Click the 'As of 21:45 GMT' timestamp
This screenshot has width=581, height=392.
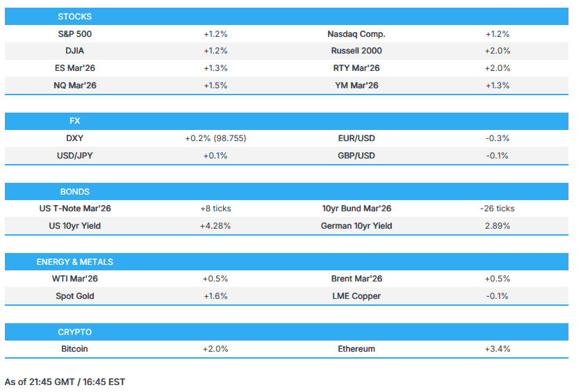coord(65,382)
